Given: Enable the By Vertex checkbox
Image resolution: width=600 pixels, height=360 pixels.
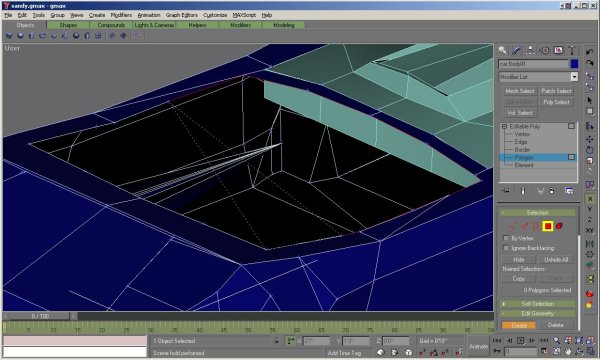Looking at the screenshot, I should [x=506, y=238].
